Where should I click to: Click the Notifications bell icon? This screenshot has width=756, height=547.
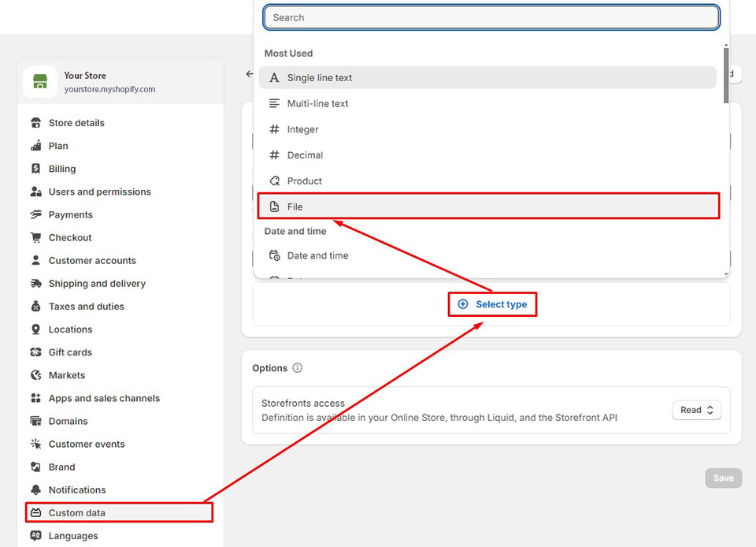pos(35,489)
